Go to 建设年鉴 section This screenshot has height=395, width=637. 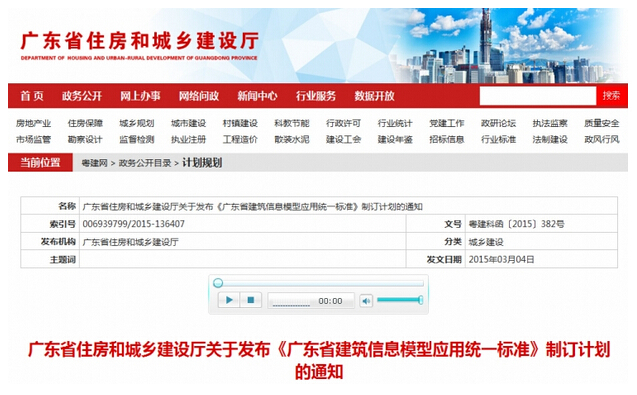click(395, 139)
